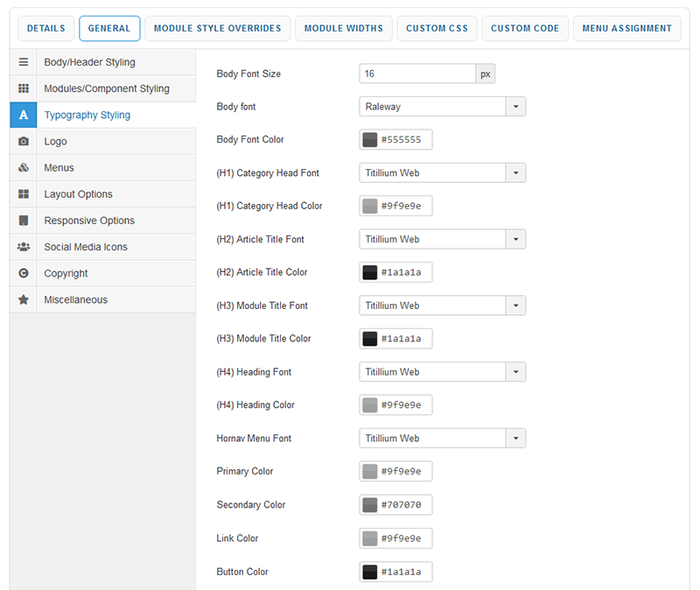Image resolution: width=700 pixels, height=590 pixels.
Task: Click the camera icon next to Logo
Action: point(24,142)
